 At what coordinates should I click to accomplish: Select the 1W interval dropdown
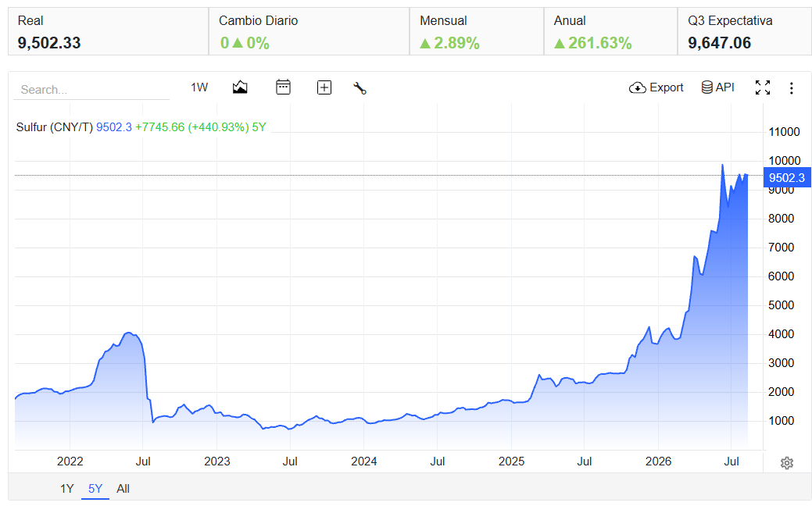pyautogui.click(x=199, y=87)
